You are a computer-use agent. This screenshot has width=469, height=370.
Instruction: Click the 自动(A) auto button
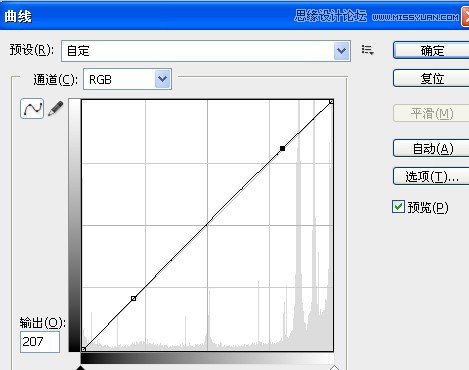431,148
